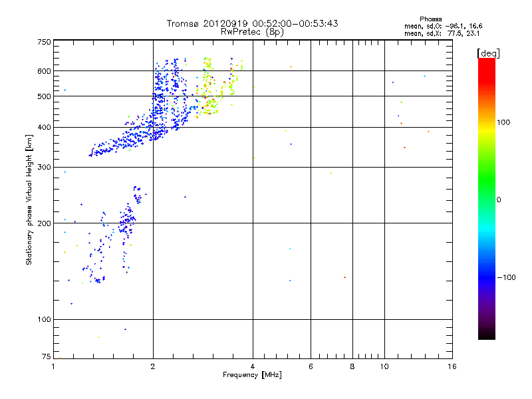Click the 'Frequency [MHz]' axis title

pos(252,375)
